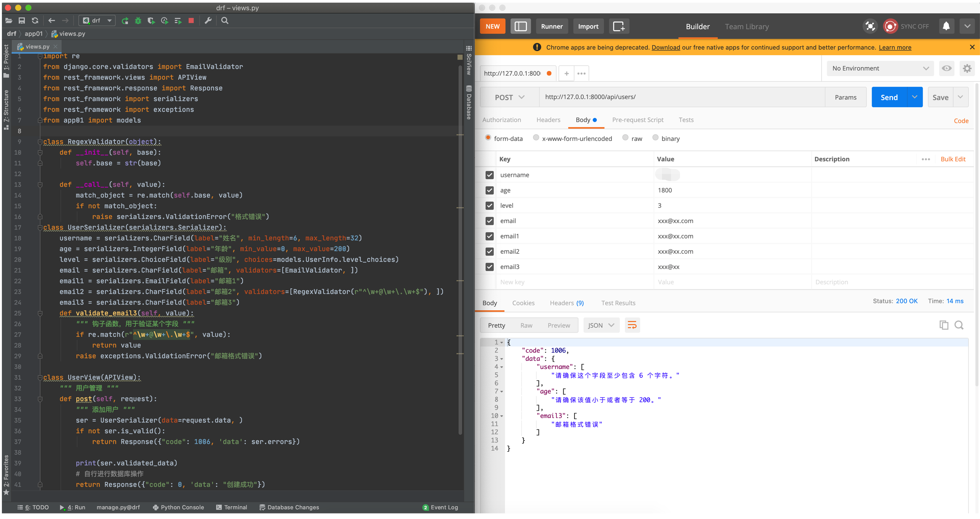Screen dimensions: 980x519
Task: Expand the No Environment dropdown
Action: [x=880, y=69]
